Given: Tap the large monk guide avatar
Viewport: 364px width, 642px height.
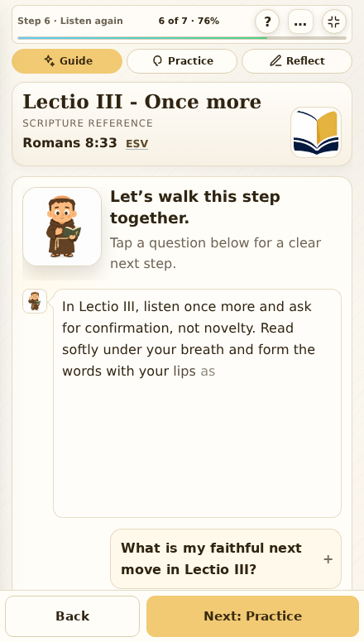Looking at the screenshot, I should pos(62,227).
